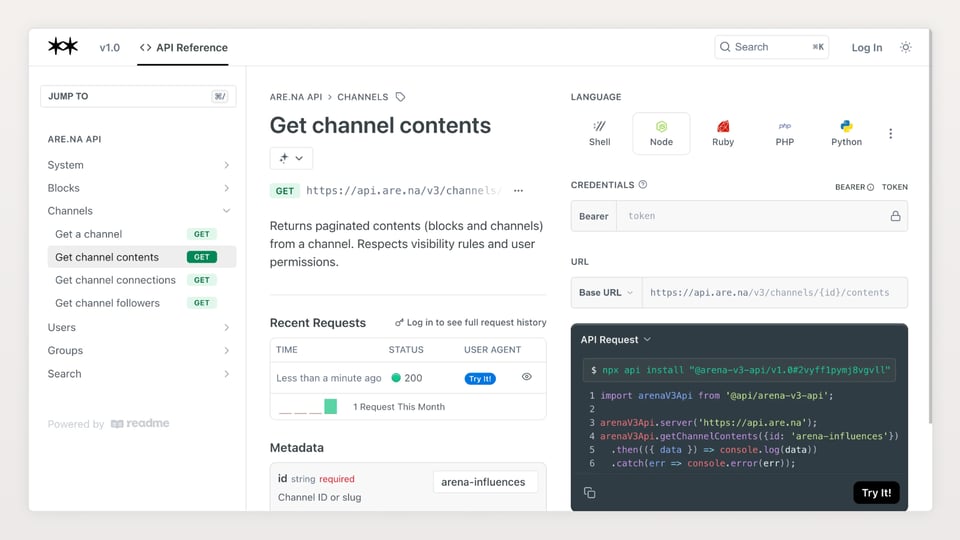Click '1 Request This Month' text
This screenshot has height=540, width=960.
(x=399, y=407)
